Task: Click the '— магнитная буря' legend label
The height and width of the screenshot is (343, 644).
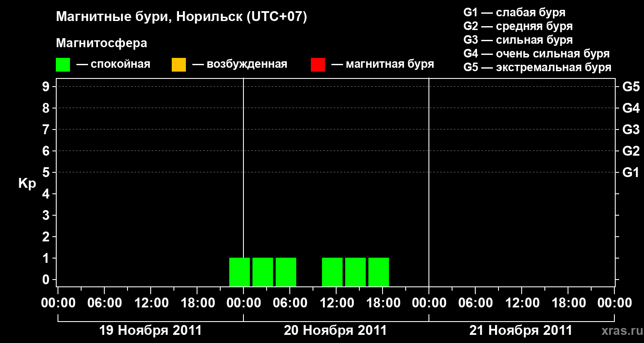Action: click(x=383, y=65)
